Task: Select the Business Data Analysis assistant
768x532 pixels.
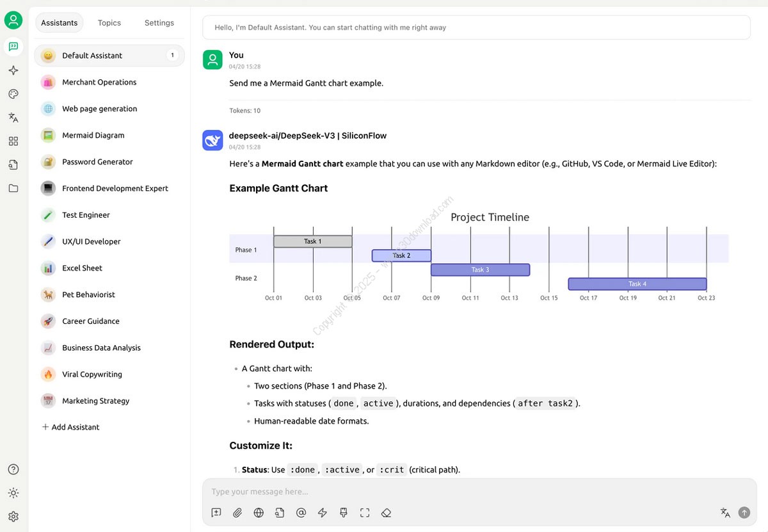Action: coord(109,348)
